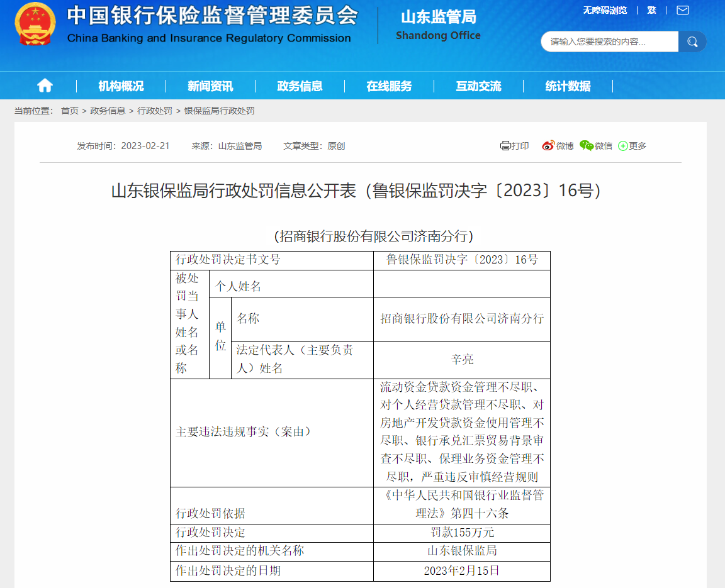Open 机构概况 menu

click(x=121, y=86)
